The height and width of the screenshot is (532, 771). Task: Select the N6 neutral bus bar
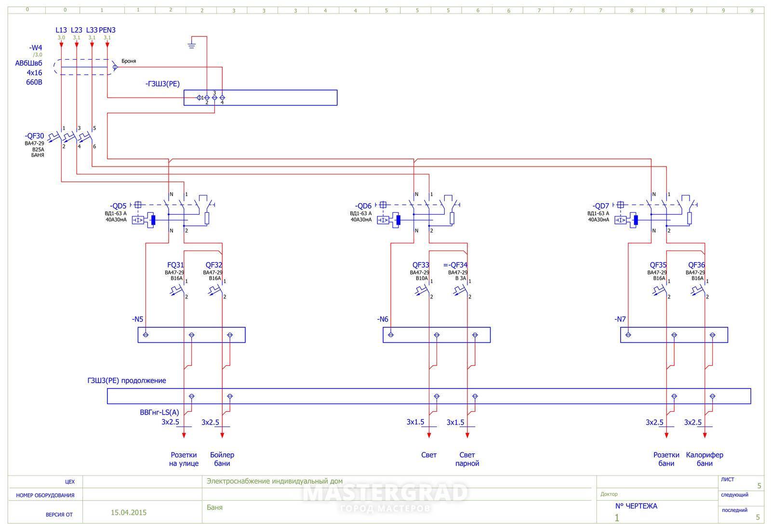tap(437, 335)
